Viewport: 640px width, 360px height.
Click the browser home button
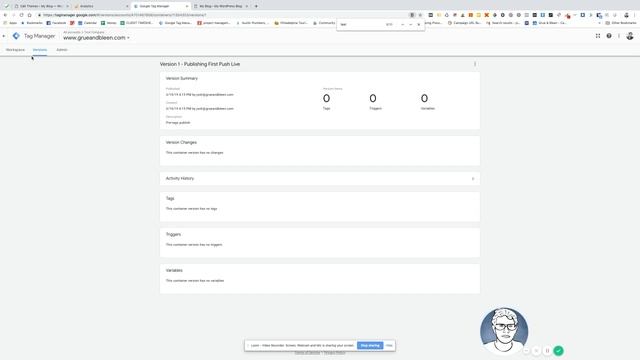tap(29, 15)
